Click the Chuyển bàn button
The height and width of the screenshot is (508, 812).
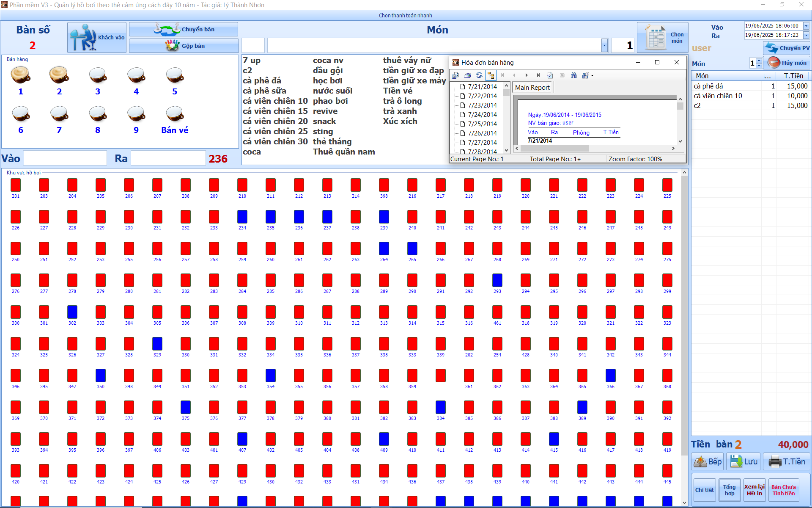(x=184, y=29)
